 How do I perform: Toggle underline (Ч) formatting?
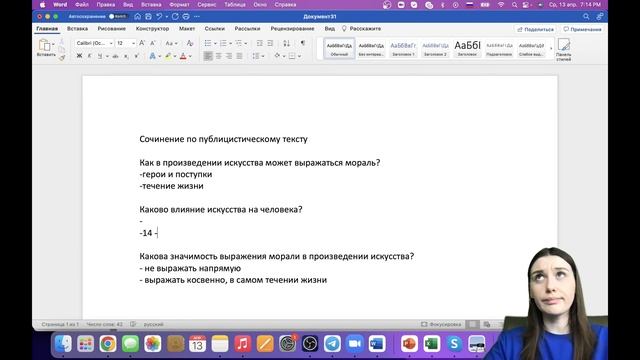[100, 56]
